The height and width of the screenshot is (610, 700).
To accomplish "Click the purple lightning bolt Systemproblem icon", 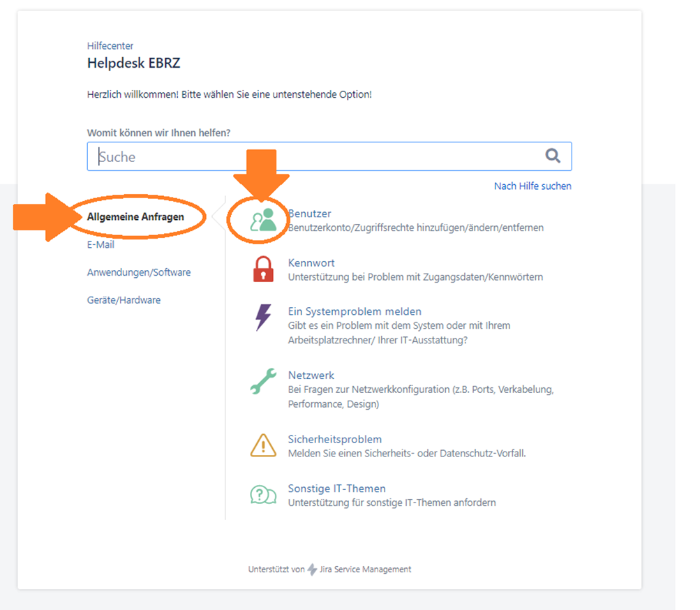I will pyautogui.click(x=263, y=318).
